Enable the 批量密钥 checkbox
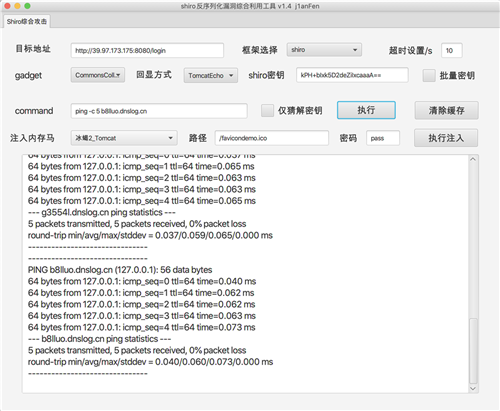Image resolution: width=500 pixels, height=411 pixels. (x=429, y=76)
